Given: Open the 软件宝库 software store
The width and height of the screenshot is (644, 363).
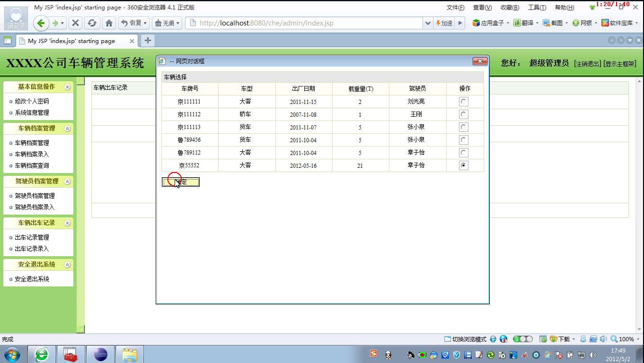Looking at the screenshot, I should click(x=619, y=23).
